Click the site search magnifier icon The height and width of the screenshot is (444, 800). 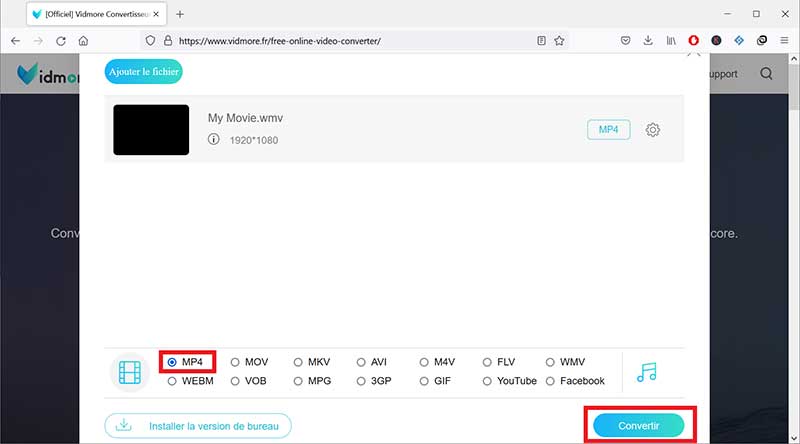pos(766,74)
